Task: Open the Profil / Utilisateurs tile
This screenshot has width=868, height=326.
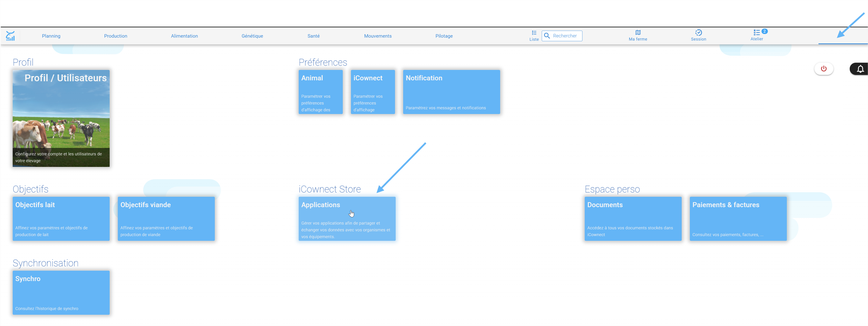Action: pos(61,119)
